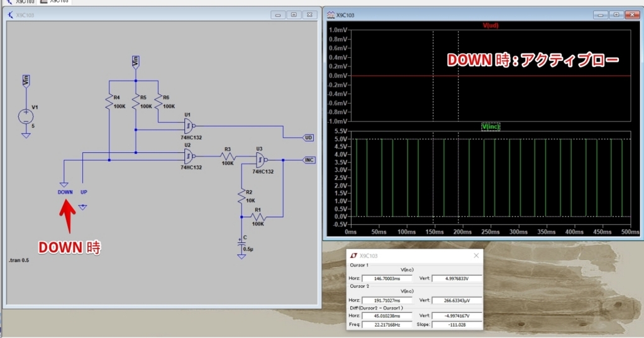The width and height of the screenshot is (644, 338).
Task: Select the U1 74HC132 NAND gate symbol
Action: pos(189,126)
